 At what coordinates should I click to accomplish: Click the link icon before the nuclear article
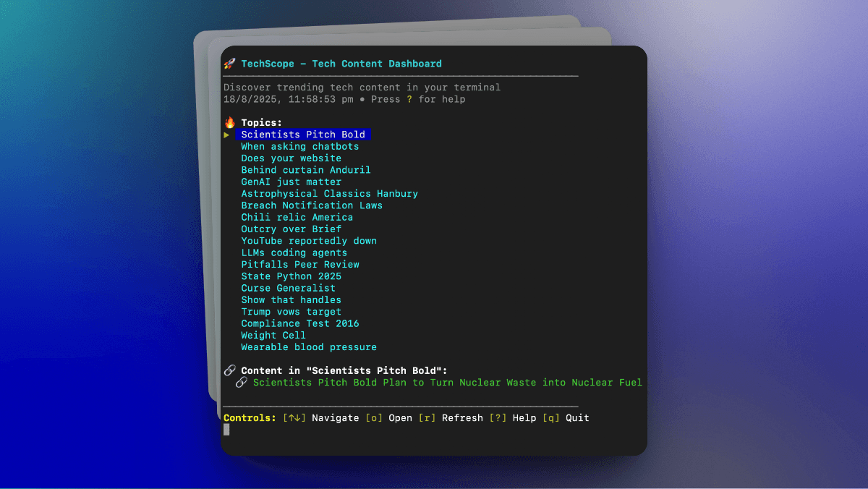242,383
